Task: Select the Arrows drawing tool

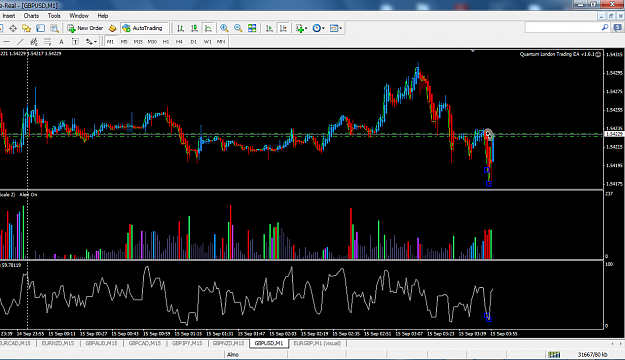Action: (x=89, y=41)
